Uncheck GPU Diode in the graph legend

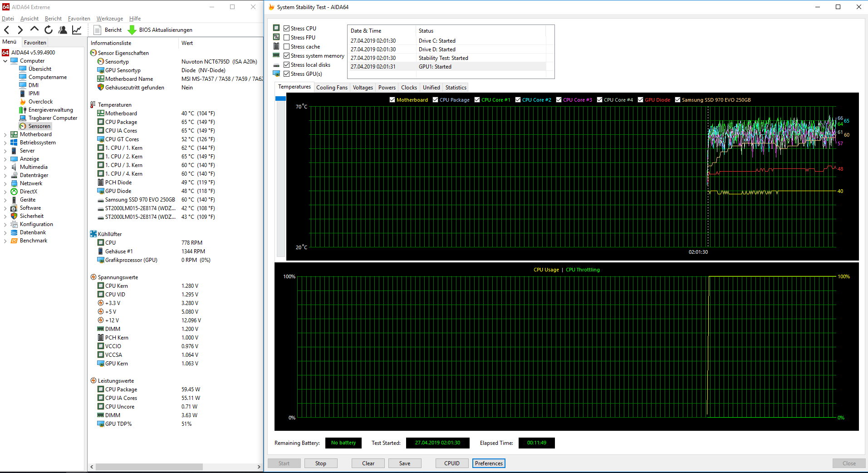pyautogui.click(x=641, y=100)
